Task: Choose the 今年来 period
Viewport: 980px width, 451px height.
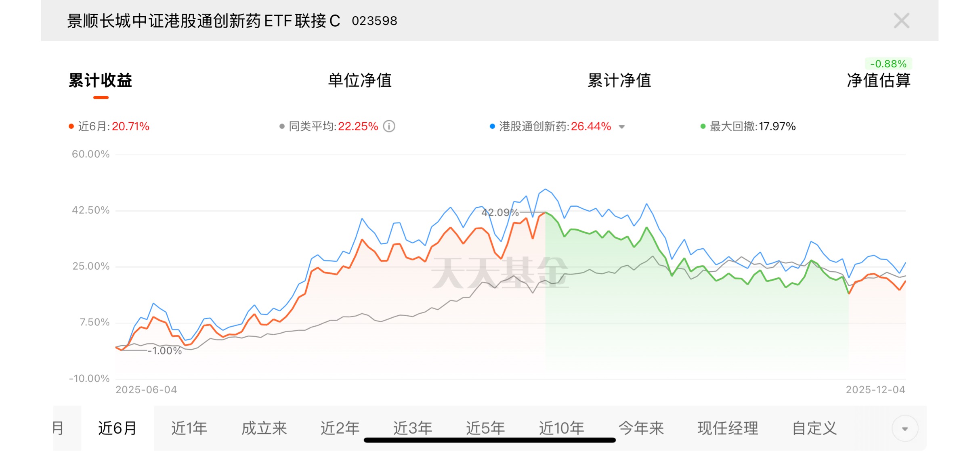Action: [x=641, y=428]
